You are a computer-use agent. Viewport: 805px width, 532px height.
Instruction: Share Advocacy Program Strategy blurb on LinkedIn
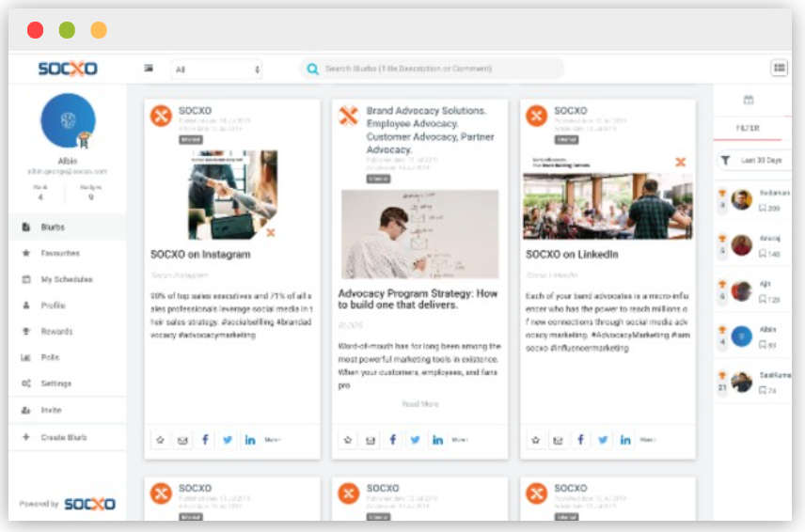click(437, 440)
